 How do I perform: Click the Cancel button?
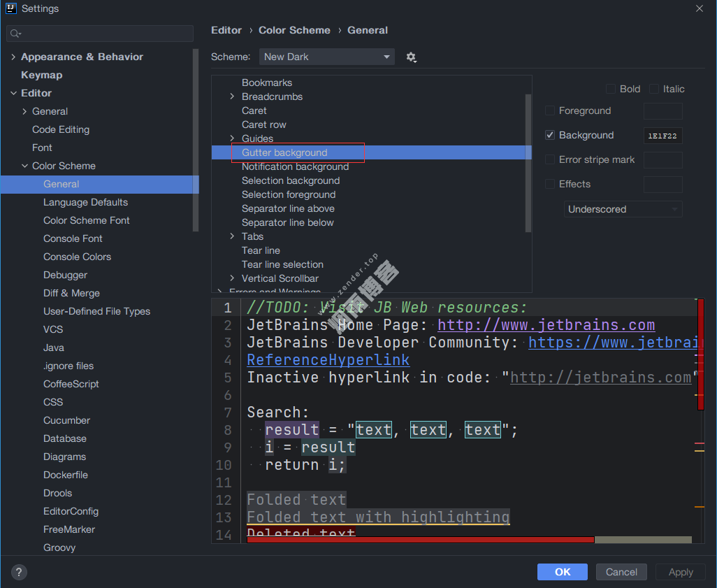click(x=621, y=572)
